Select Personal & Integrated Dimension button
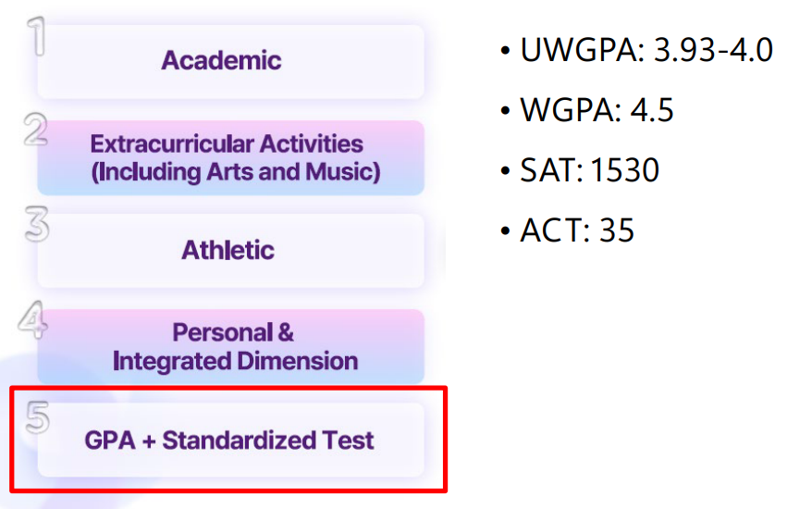 235,346
